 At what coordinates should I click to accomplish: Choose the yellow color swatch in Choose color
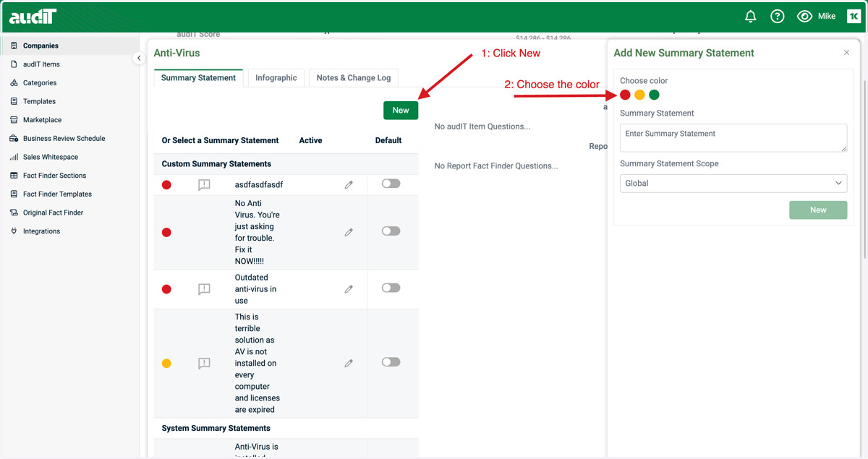(639, 95)
